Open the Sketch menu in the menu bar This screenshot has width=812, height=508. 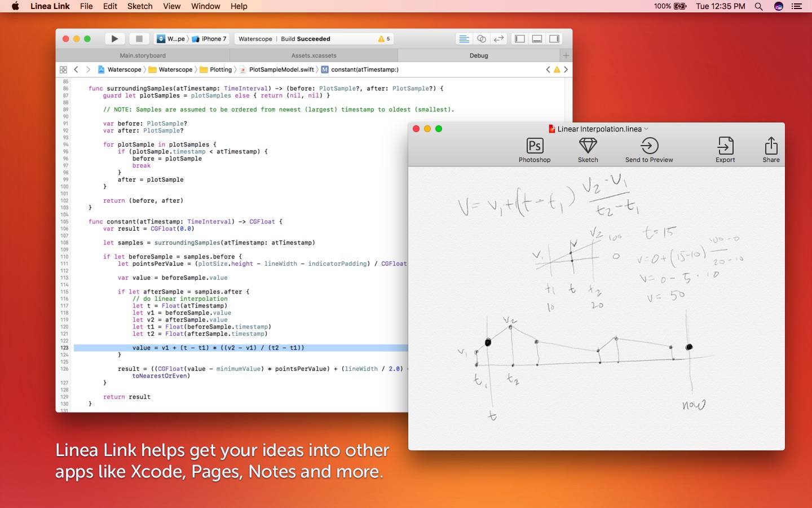pos(140,6)
